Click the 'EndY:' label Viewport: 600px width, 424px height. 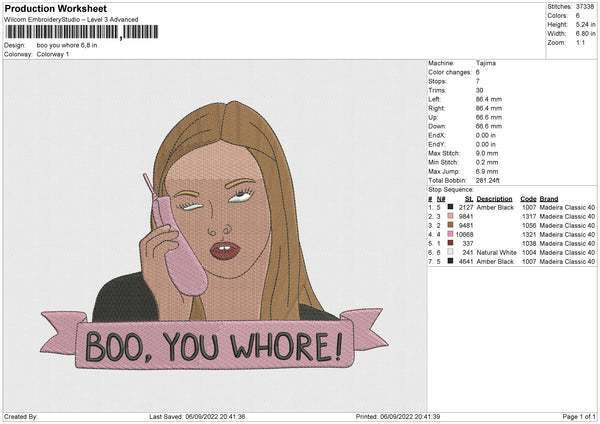tap(437, 144)
